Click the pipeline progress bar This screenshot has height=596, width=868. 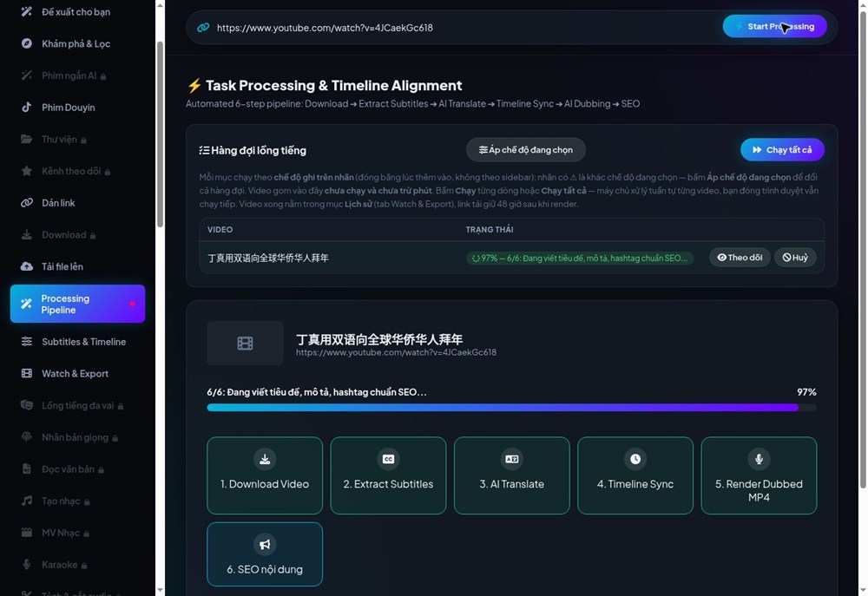511,408
